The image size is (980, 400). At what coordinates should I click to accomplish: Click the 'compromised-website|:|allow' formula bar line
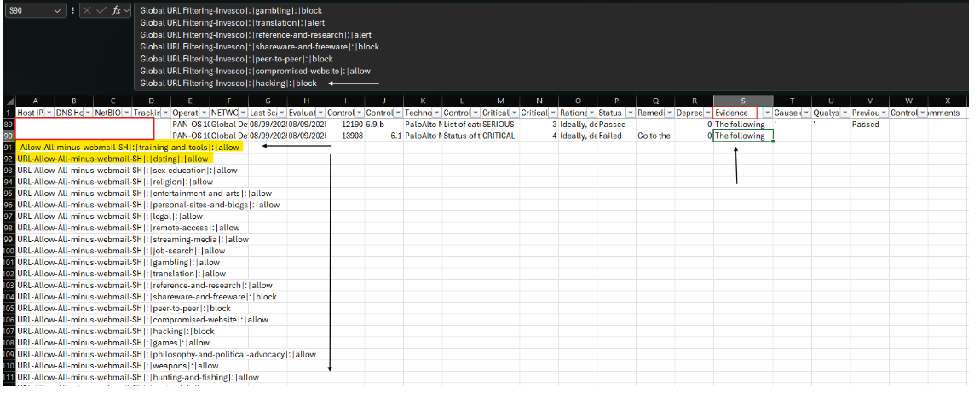[x=256, y=71]
